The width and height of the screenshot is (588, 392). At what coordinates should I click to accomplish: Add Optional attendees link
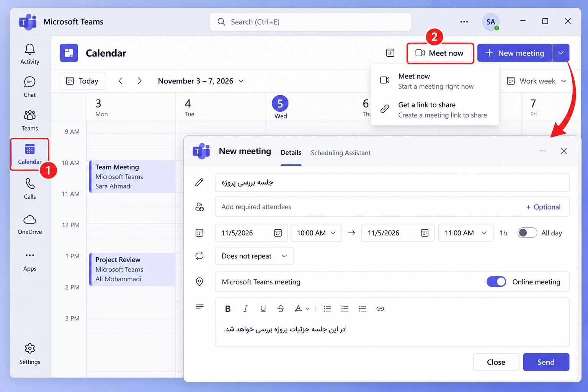(x=543, y=207)
